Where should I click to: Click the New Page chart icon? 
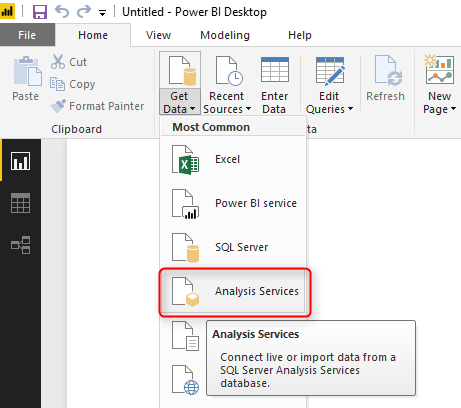coord(439,70)
